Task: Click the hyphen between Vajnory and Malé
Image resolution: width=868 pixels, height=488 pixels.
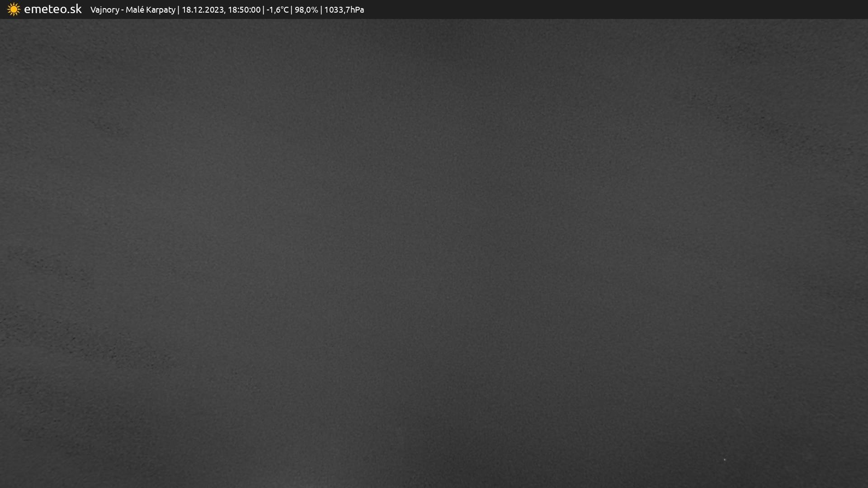Action: tap(123, 10)
